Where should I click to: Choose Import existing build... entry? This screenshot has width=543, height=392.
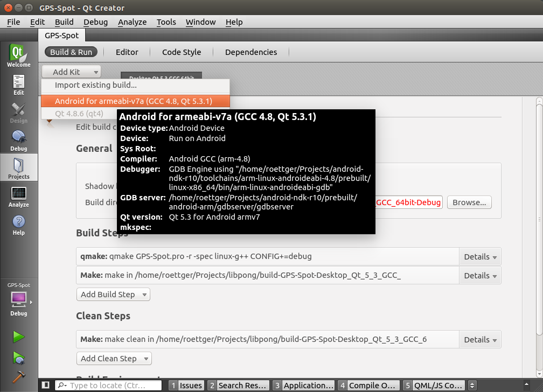(135, 85)
